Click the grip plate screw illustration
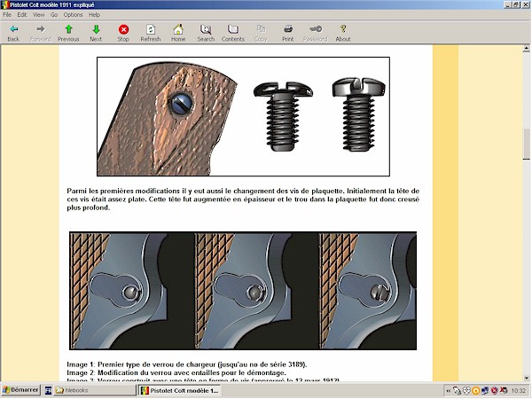Screen dimensions: 532x399 (243, 116)
